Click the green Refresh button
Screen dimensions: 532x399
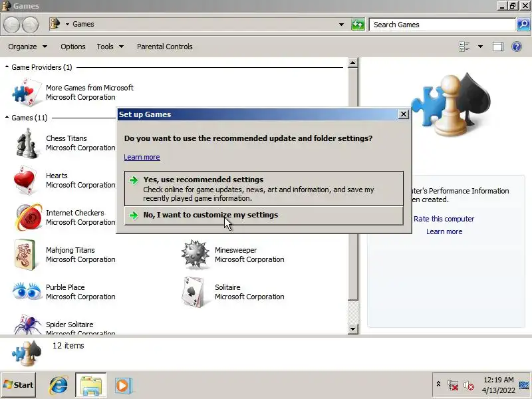click(x=358, y=25)
